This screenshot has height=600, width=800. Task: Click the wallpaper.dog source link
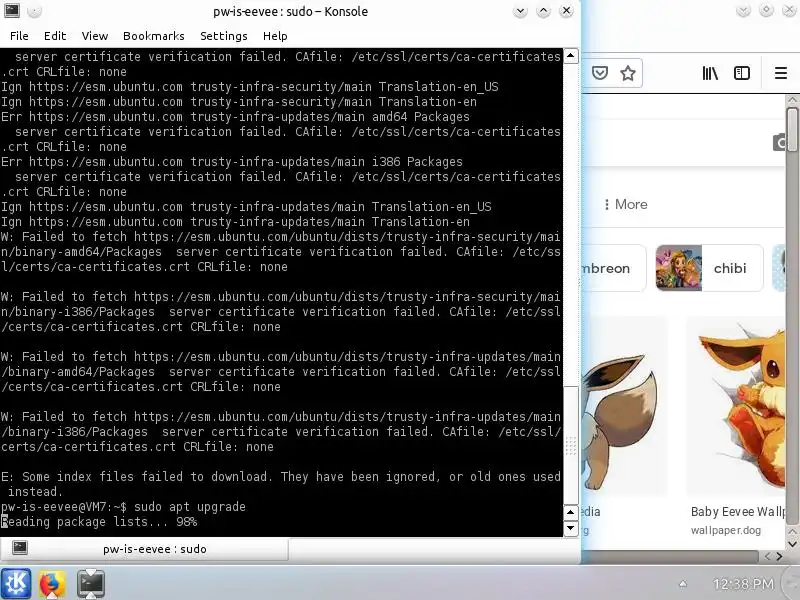726,530
